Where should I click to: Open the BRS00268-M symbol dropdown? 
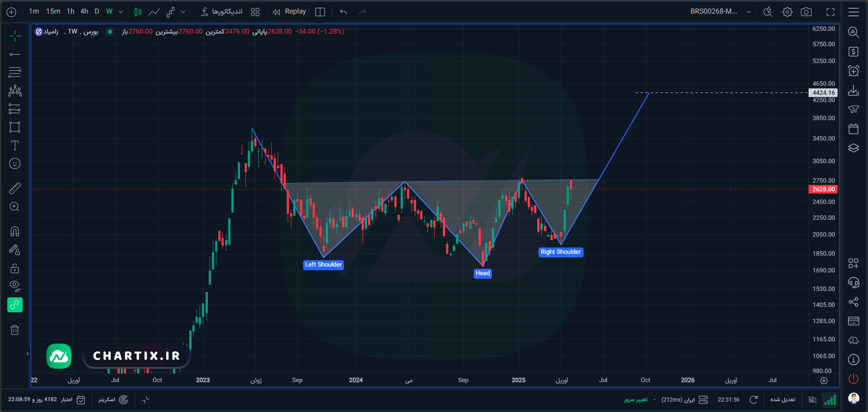(x=721, y=11)
